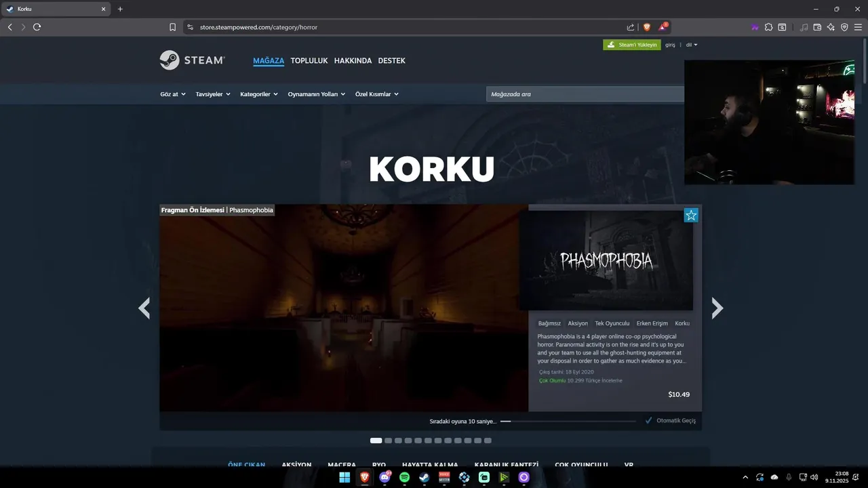Reload the page
The width and height of the screenshot is (868, 488).
[x=37, y=27]
